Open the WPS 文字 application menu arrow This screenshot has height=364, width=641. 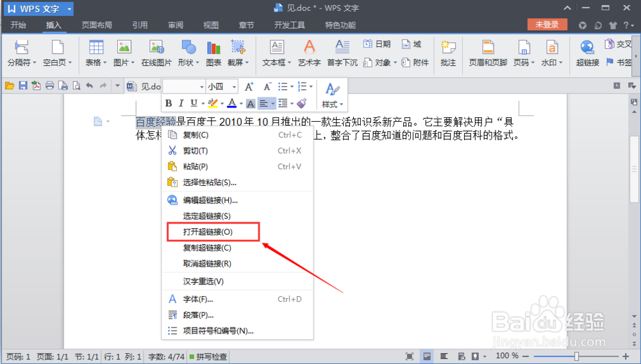(69, 8)
